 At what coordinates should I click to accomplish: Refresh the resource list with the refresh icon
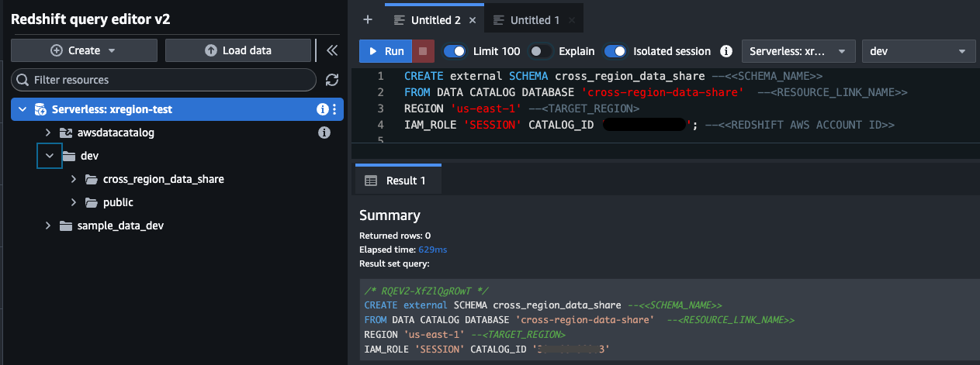(332, 80)
